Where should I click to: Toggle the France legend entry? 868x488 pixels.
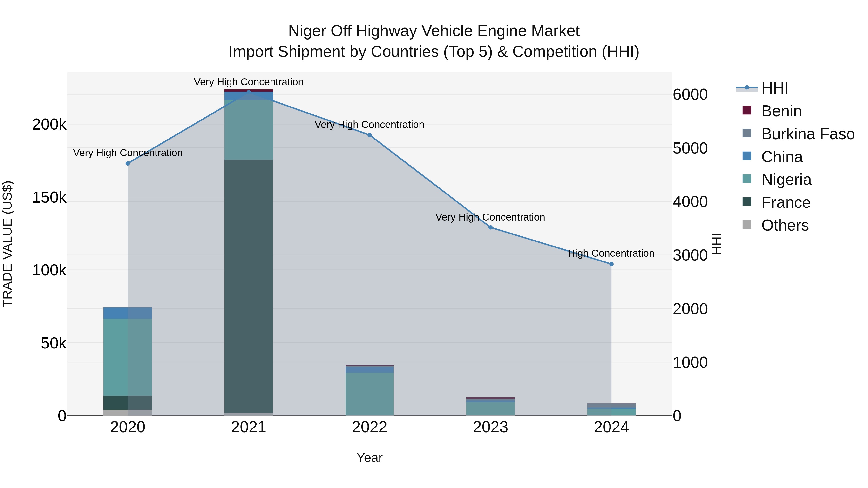coord(776,202)
